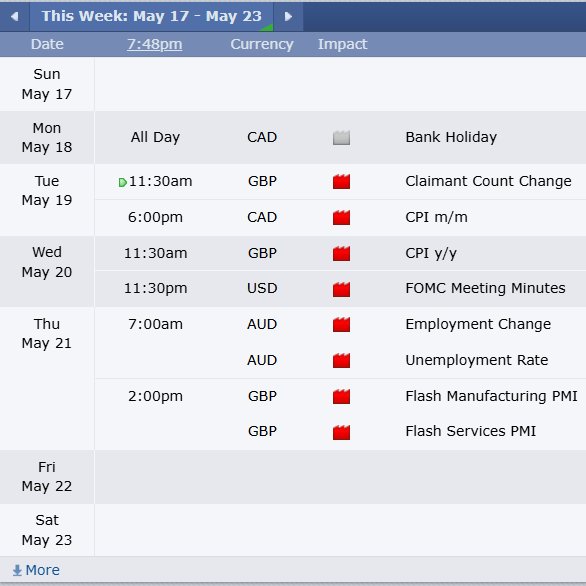Select the Mon May 18 date cell
This screenshot has width=586, height=586.
click(47, 138)
